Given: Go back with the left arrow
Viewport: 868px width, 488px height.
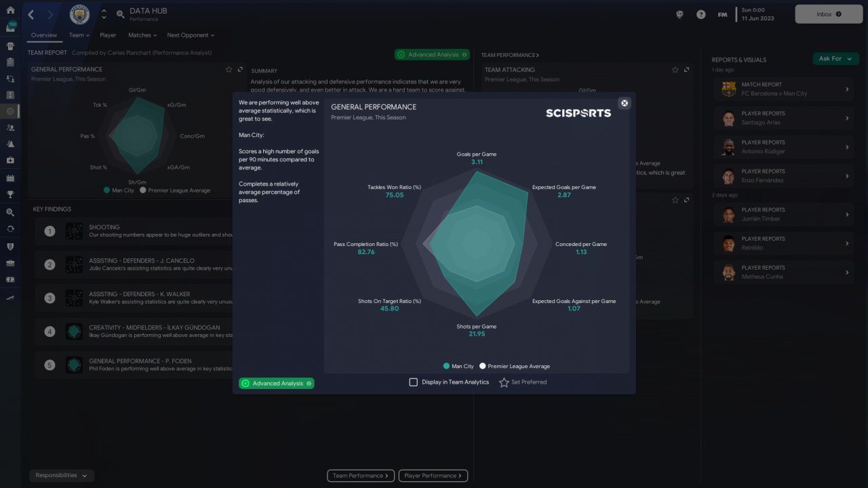Looking at the screenshot, I should (31, 14).
